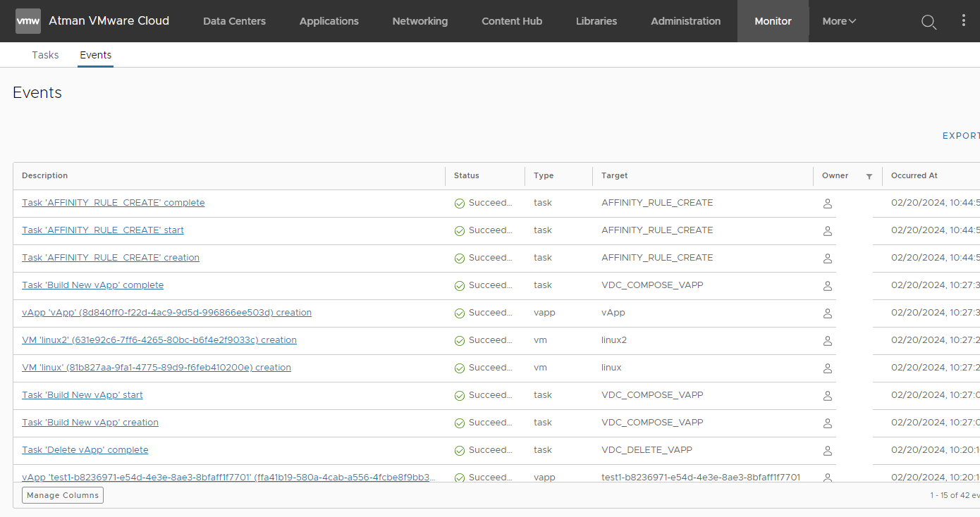The width and height of the screenshot is (980, 517).
Task: Click the Owner column filter icon
Action: coord(869,176)
